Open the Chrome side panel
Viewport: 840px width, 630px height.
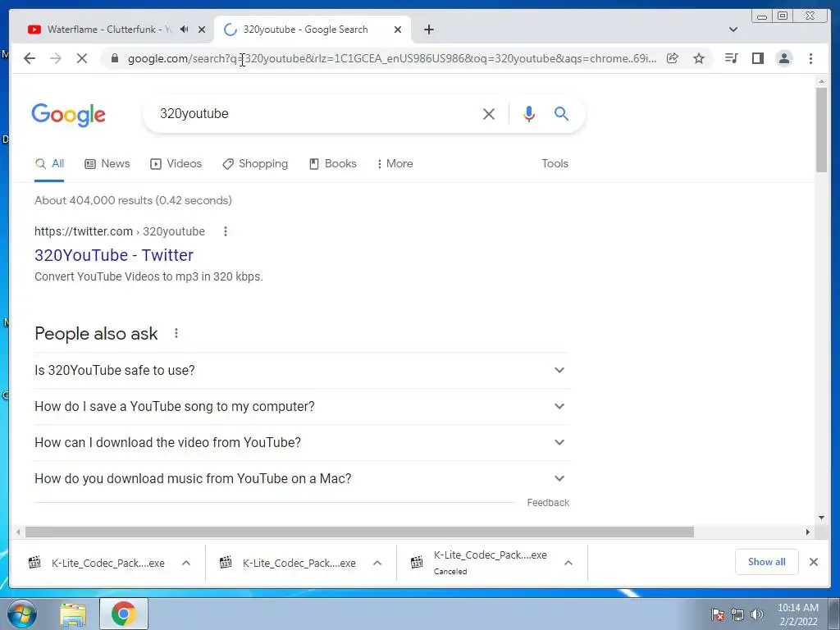pyautogui.click(x=757, y=58)
